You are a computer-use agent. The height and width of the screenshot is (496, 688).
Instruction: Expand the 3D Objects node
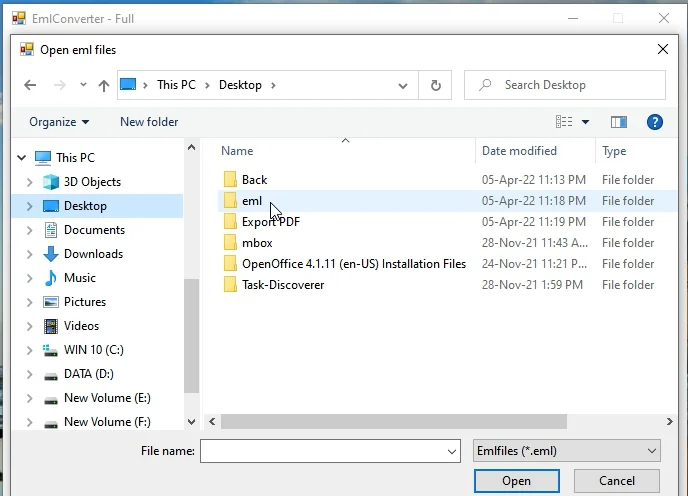(x=29, y=182)
